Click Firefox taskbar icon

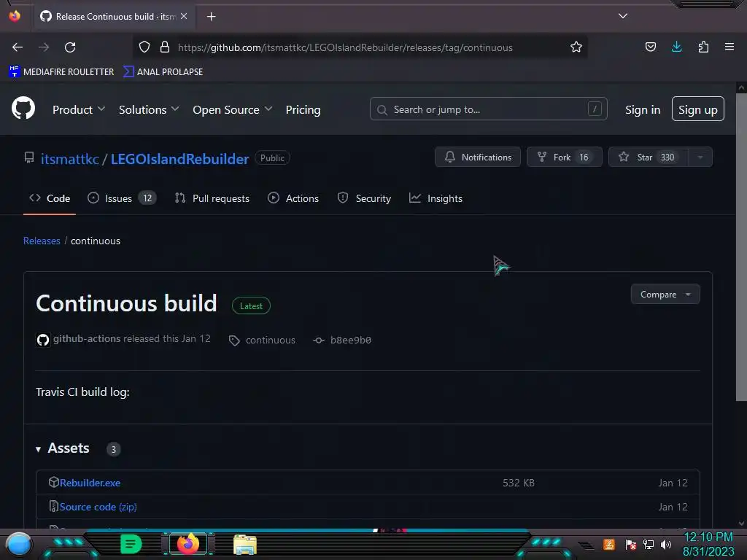(x=188, y=544)
